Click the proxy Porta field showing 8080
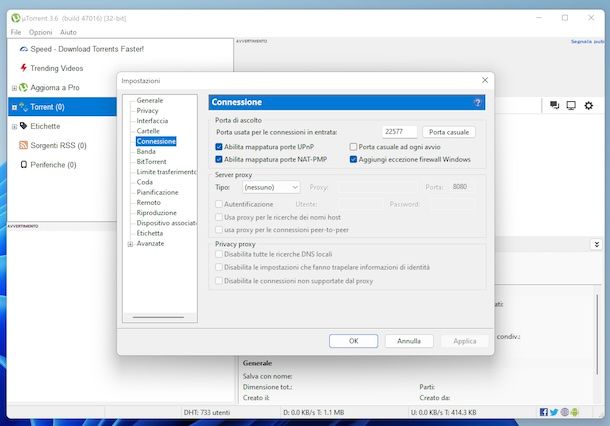Screen dimensions: 610x426 [460, 187]
